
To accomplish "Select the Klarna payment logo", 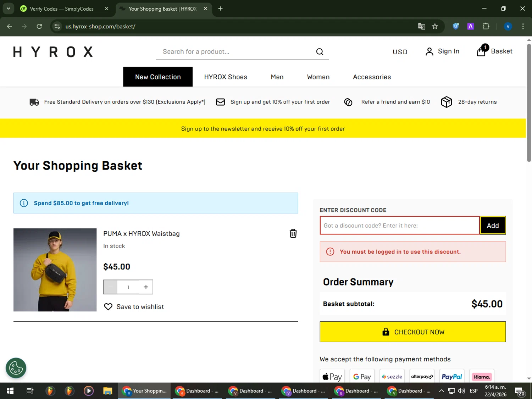I will [x=482, y=377].
